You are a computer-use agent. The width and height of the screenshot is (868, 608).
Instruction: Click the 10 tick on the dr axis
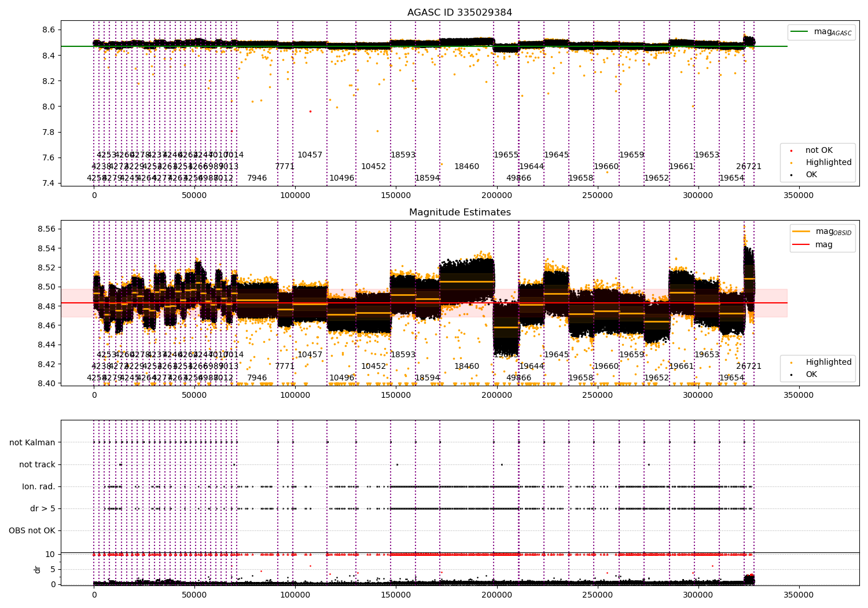pyautogui.click(x=50, y=554)
